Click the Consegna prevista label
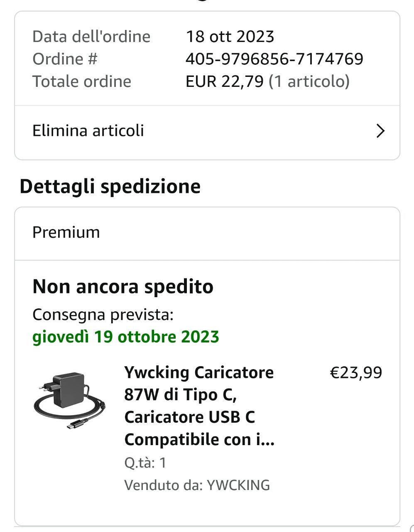This screenshot has height=532, width=414. point(103,315)
